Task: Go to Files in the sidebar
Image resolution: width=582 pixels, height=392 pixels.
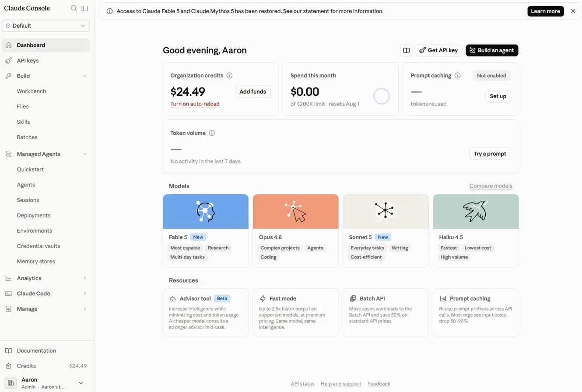Action: coord(23,106)
